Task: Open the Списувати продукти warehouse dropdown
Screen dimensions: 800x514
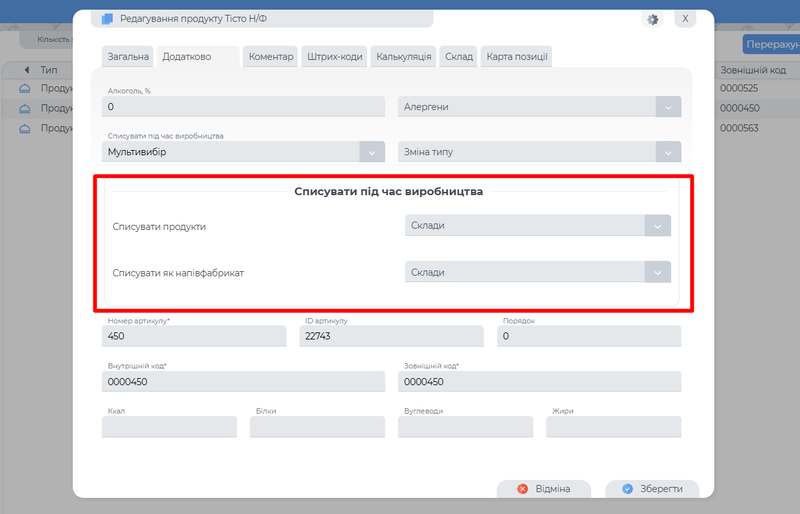Action: click(x=658, y=226)
